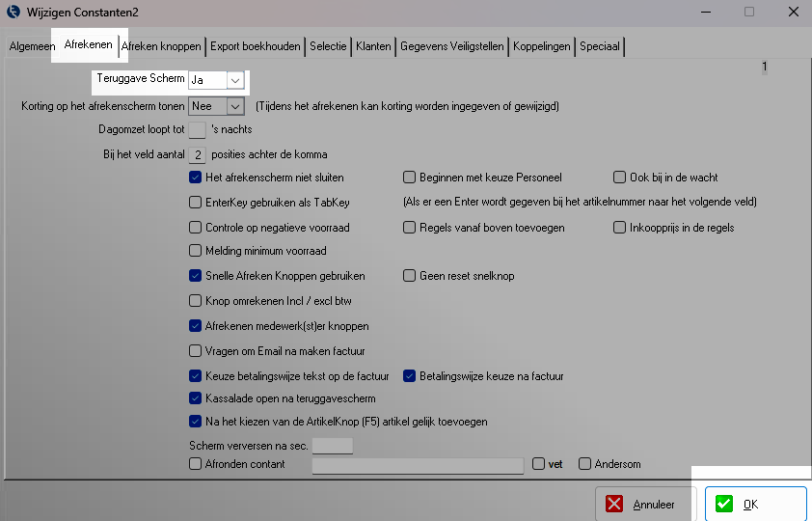Screen dimensions: 812x521
Task: Toggle Kassalade open na teruggavescherm
Action: point(196,398)
